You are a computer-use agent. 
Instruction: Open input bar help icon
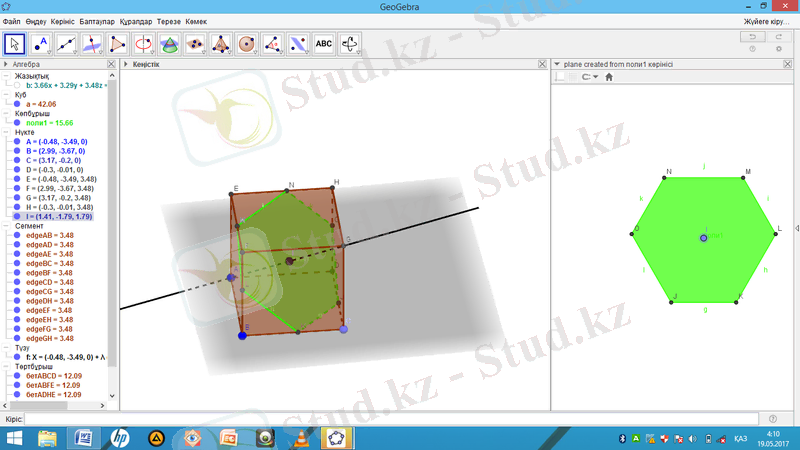click(773, 419)
